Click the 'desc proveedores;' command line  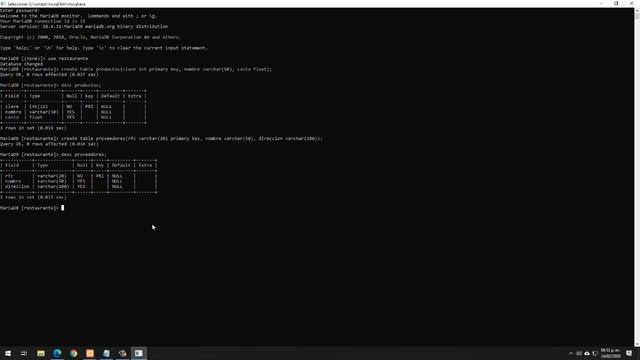pyautogui.click(x=53, y=155)
